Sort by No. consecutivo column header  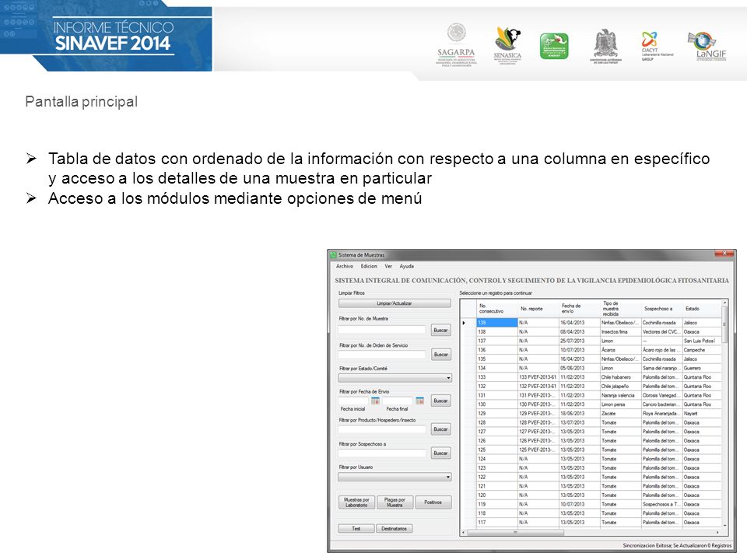[497, 309]
